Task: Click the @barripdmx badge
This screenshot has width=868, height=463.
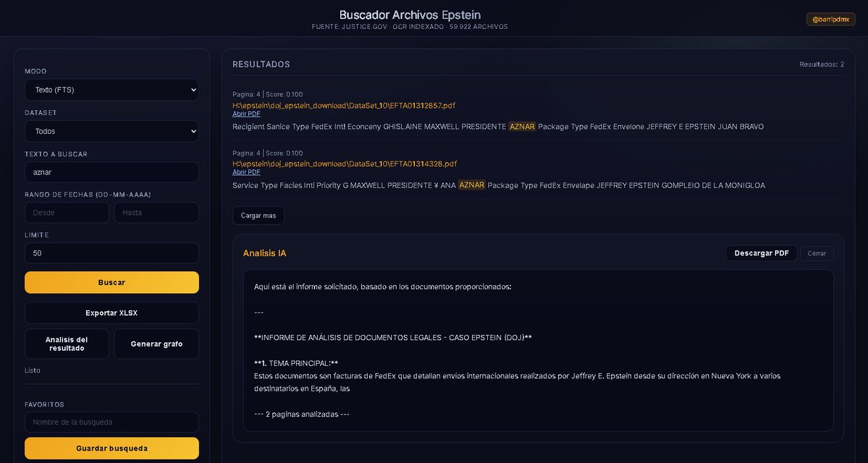Action: point(830,19)
